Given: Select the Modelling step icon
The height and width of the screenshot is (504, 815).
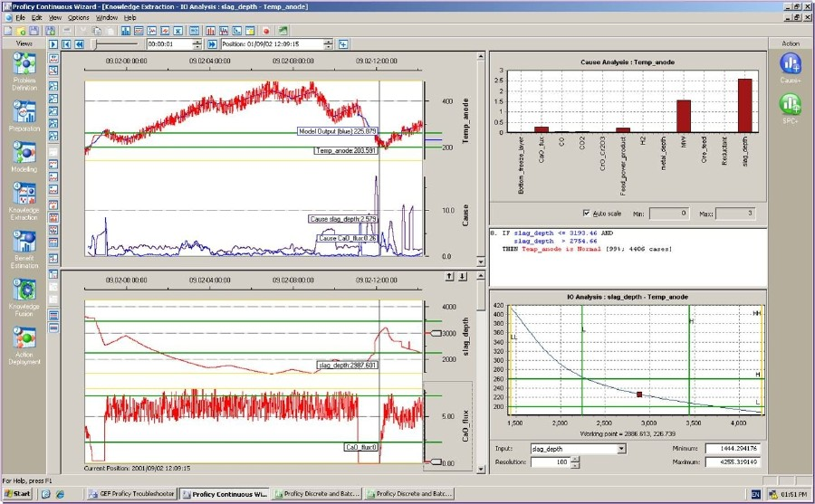Looking at the screenshot, I should 24,153.
